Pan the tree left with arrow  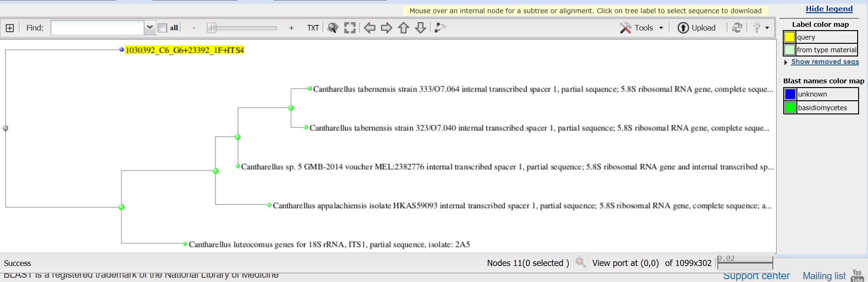click(x=370, y=28)
